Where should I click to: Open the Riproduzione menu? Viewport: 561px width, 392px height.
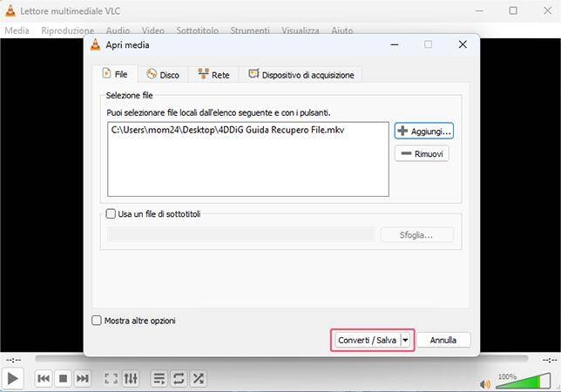pyautogui.click(x=68, y=30)
